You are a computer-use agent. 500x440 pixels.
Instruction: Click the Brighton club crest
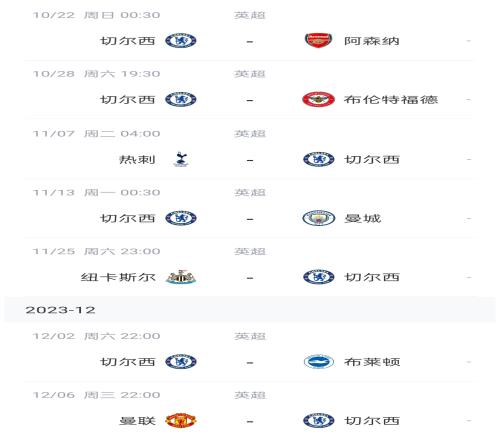(x=318, y=362)
